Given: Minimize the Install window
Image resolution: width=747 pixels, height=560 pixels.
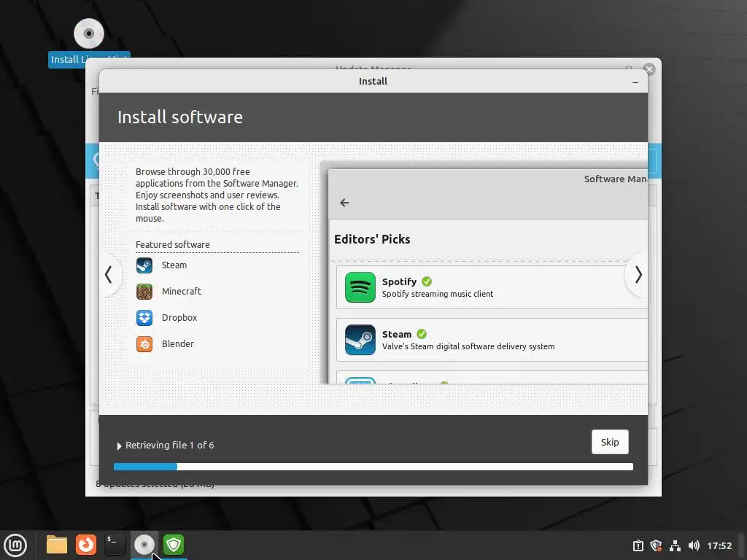Looking at the screenshot, I should coord(635,82).
